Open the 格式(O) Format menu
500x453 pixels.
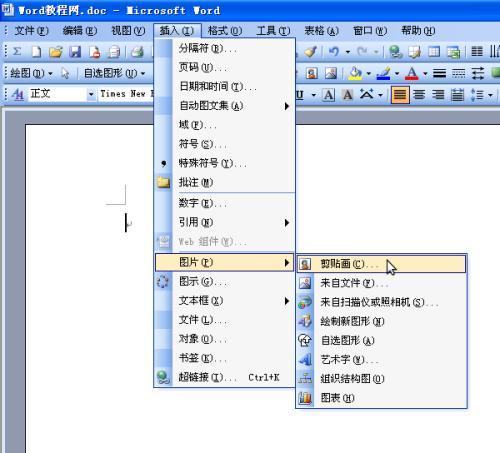tap(225, 31)
